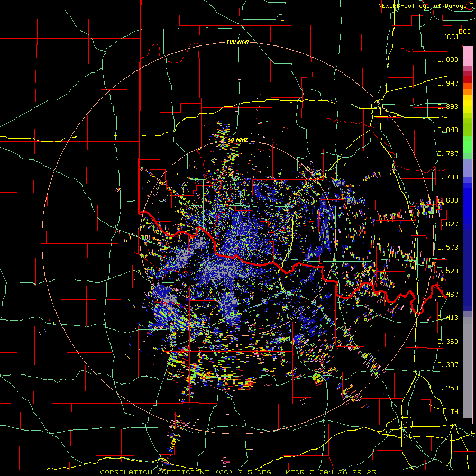Click the "DCC" product label

(x=464, y=32)
